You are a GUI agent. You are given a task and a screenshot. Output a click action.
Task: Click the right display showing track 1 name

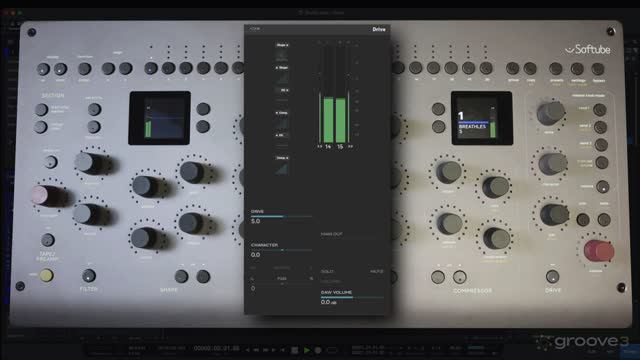tap(482, 118)
